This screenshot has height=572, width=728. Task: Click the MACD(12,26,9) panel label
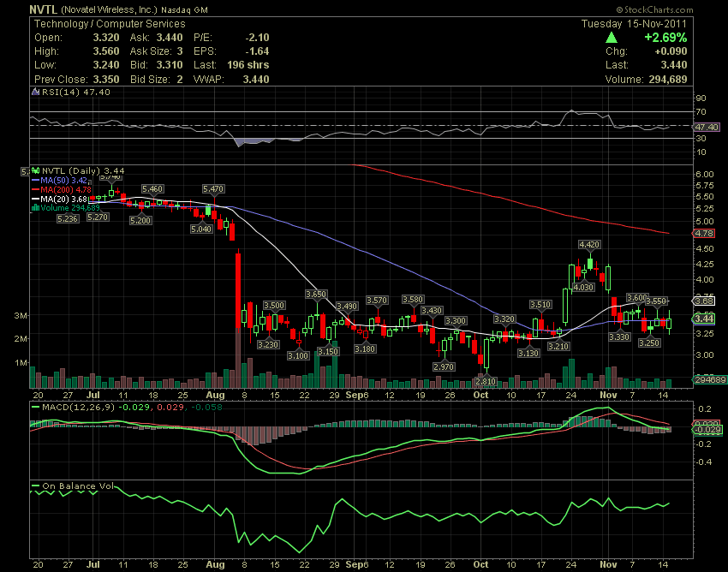click(x=78, y=408)
